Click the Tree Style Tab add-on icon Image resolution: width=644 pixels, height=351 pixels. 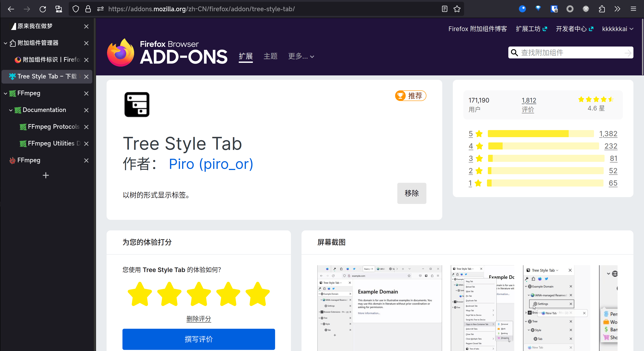click(137, 104)
